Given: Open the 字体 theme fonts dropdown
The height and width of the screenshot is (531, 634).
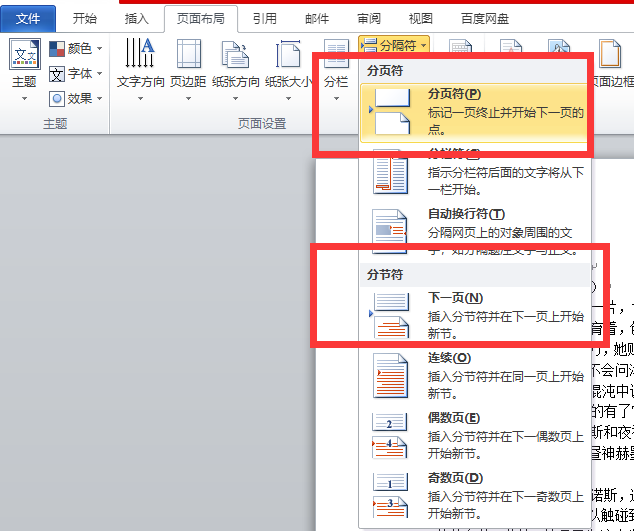Looking at the screenshot, I should pyautogui.click(x=76, y=74).
